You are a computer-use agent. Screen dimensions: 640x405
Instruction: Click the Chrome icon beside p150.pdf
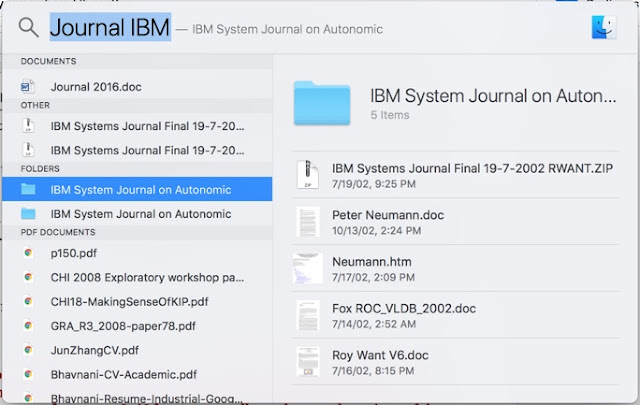pyautogui.click(x=28, y=253)
